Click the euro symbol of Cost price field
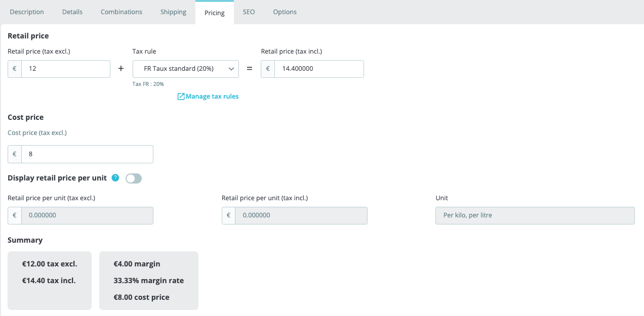This screenshot has height=316, width=644. tap(15, 154)
